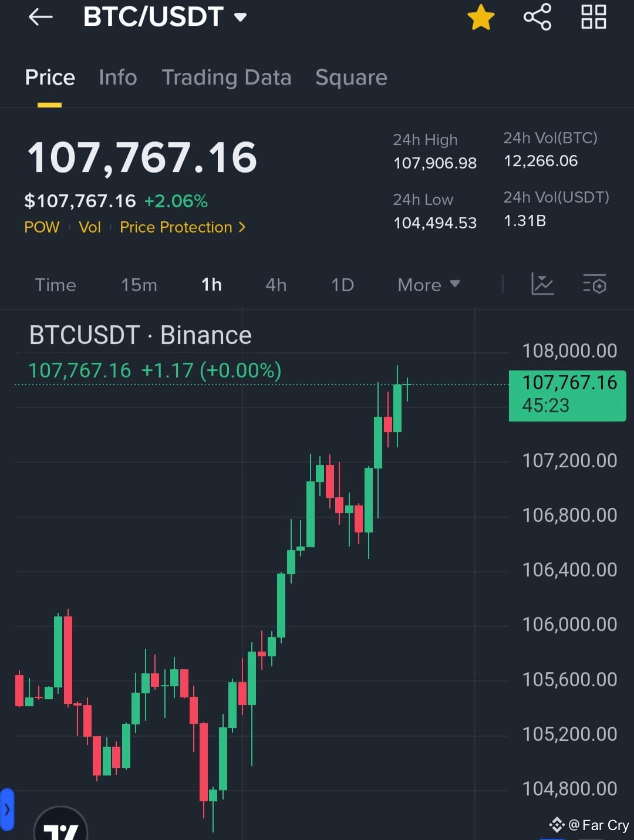This screenshot has width=634, height=840.
Task: Open the share icon
Action: point(537,16)
